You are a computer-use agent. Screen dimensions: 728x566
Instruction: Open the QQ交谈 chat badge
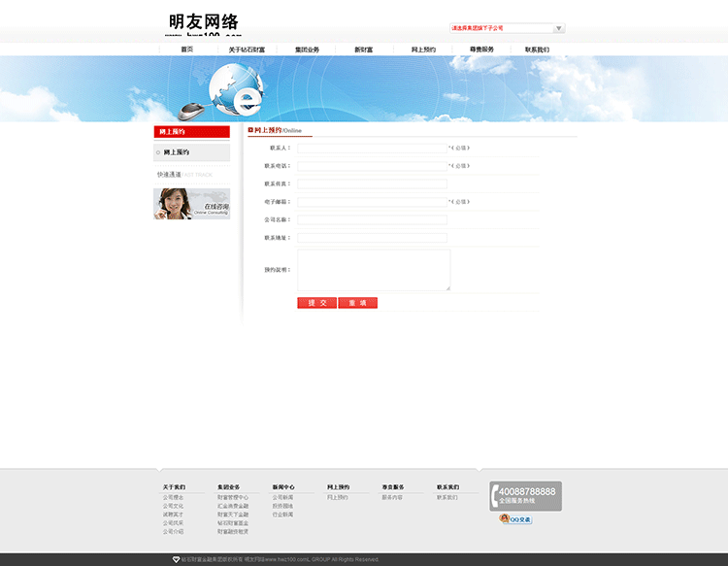(515, 519)
